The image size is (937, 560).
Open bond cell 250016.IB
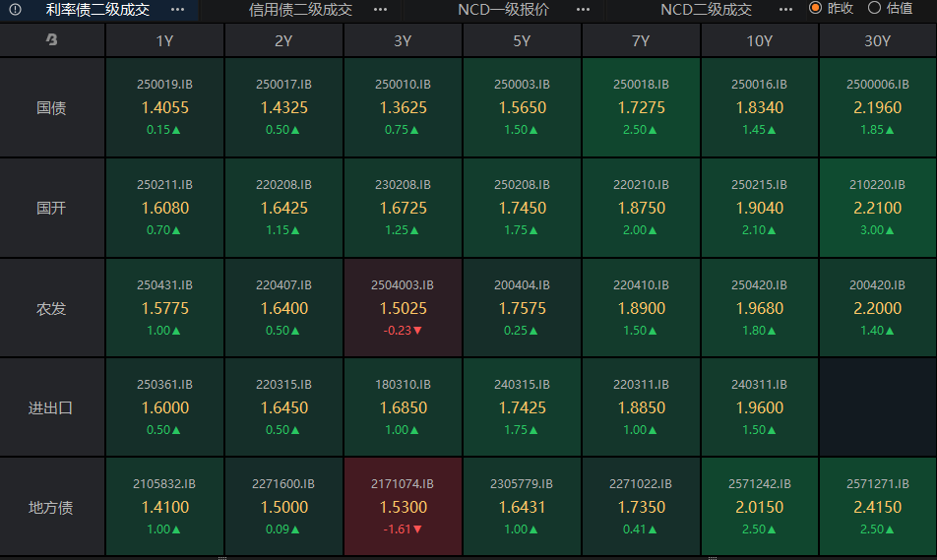(x=760, y=107)
